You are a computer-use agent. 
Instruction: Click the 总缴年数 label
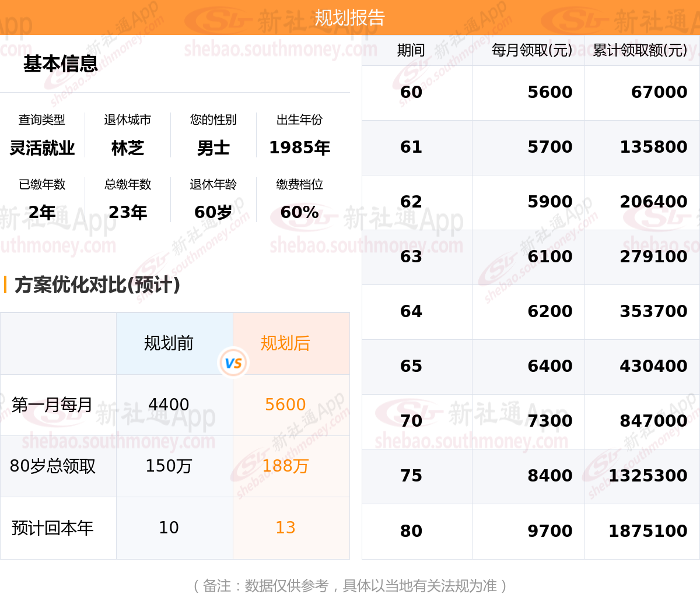(x=128, y=184)
